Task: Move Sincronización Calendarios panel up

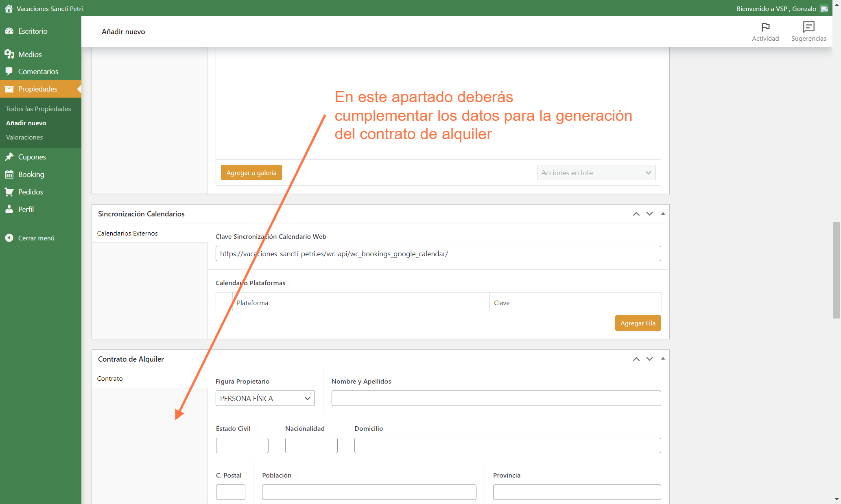Action: coord(636,214)
